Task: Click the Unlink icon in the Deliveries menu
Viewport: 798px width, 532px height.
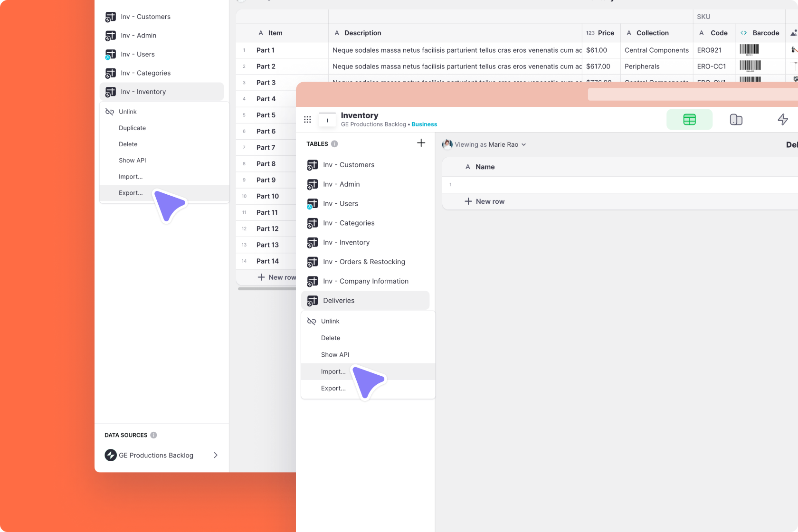Action: 312,321
